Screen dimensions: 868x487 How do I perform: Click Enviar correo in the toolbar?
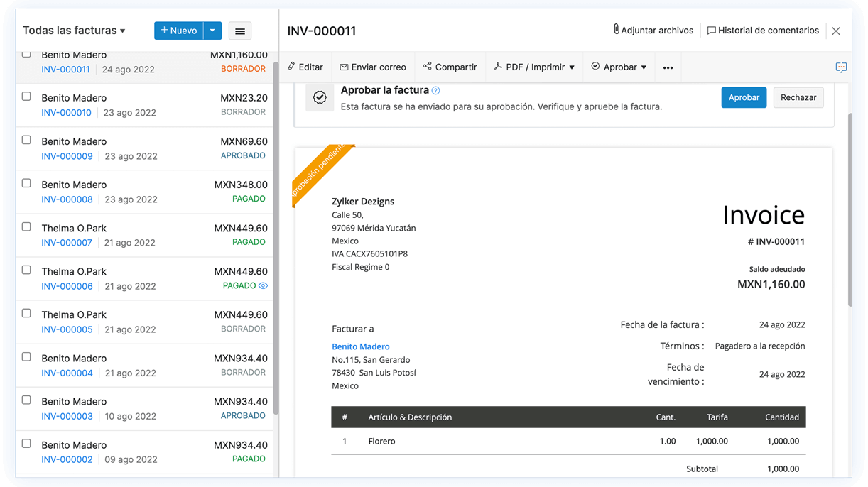coord(373,67)
